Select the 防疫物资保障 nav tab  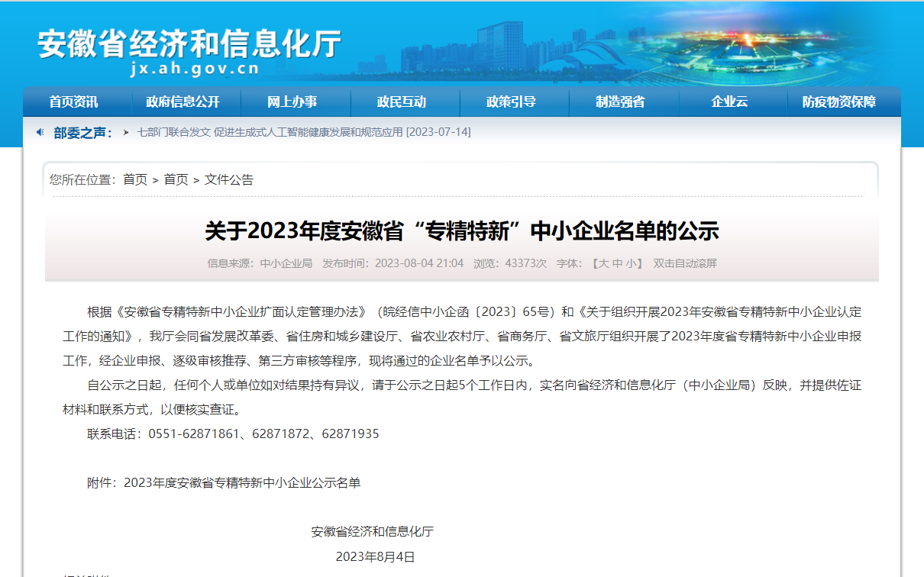click(x=838, y=102)
